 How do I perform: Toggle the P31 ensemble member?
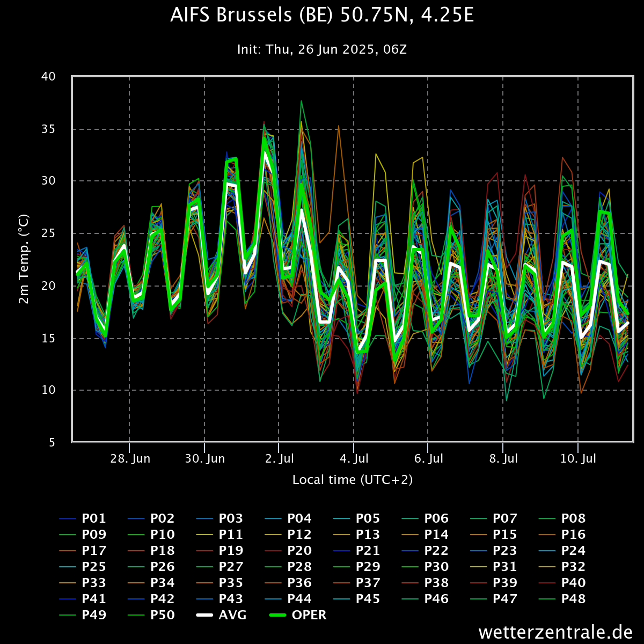(x=494, y=567)
